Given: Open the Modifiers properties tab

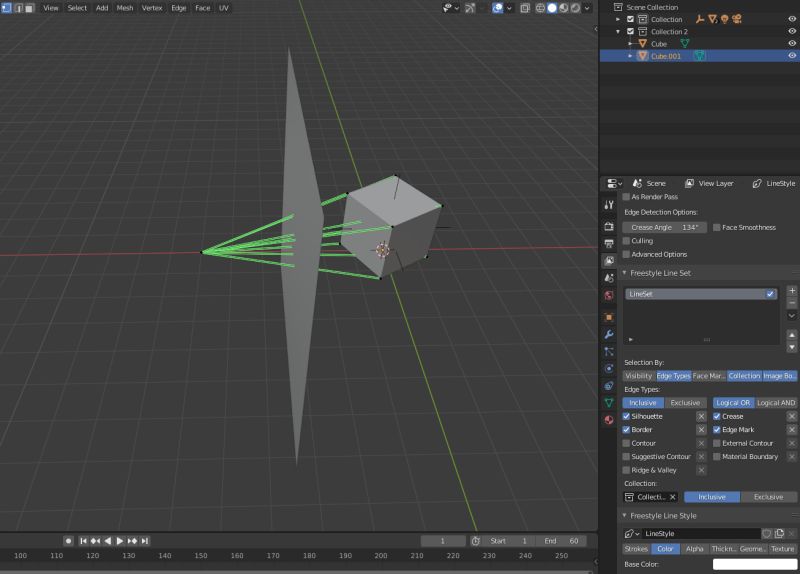Looking at the screenshot, I should pyautogui.click(x=609, y=334).
